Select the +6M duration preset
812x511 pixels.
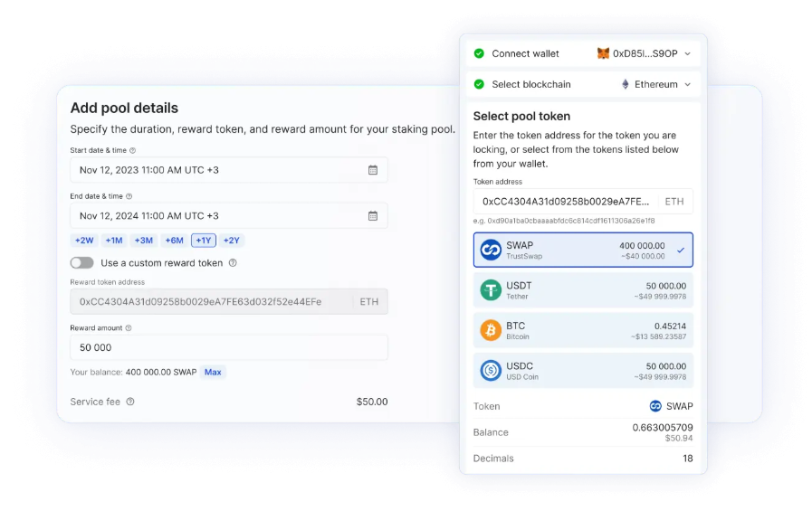[x=174, y=241]
